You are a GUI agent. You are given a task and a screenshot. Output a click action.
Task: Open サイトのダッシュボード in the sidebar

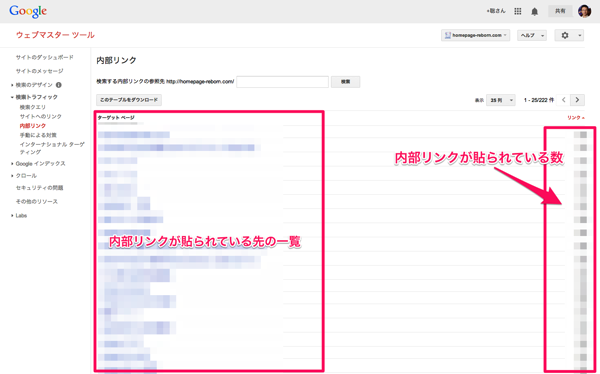(x=44, y=57)
